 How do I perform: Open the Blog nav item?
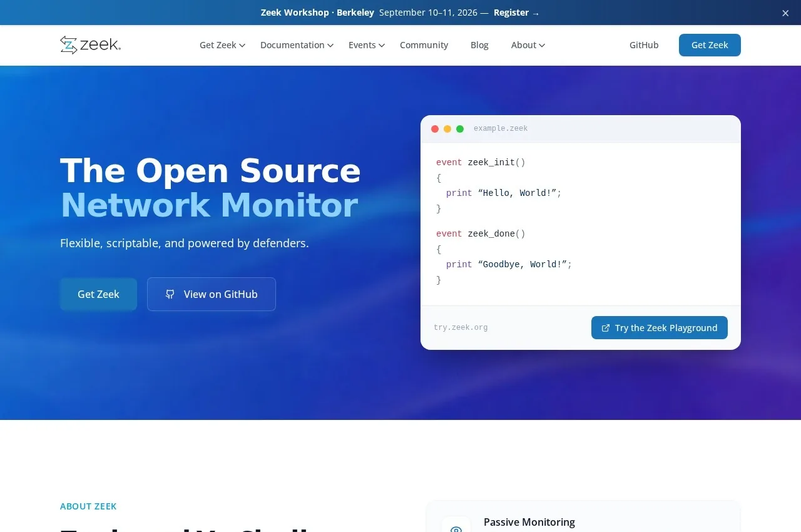(479, 45)
